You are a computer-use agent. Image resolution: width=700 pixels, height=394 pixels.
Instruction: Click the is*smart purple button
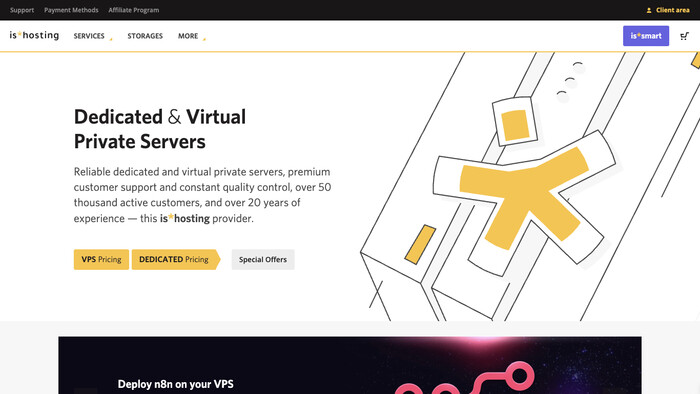pyautogui.click(x=646, y=36)
